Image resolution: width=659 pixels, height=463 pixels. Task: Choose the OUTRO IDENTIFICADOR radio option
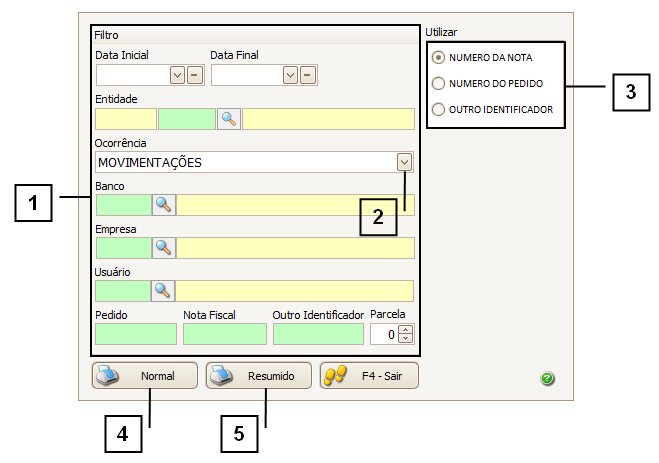click(437, 109)
